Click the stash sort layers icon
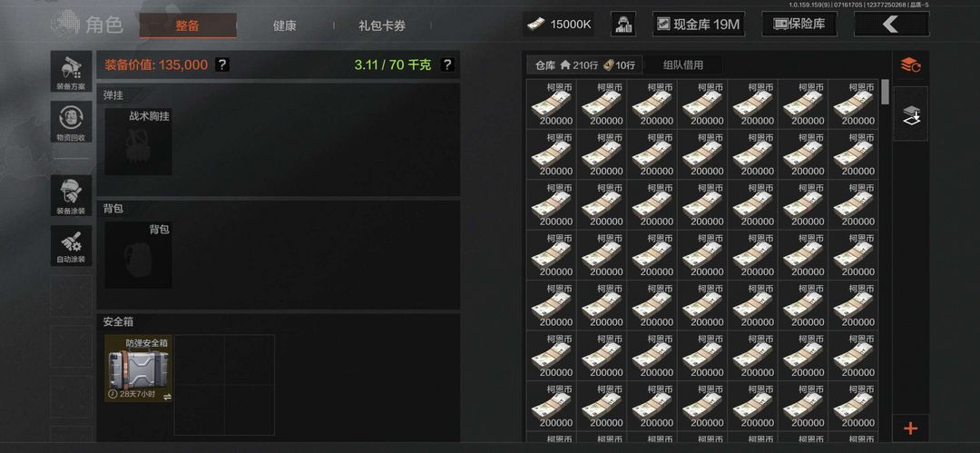The height and width of the screenshot is (453, 980). coord(911,64)
